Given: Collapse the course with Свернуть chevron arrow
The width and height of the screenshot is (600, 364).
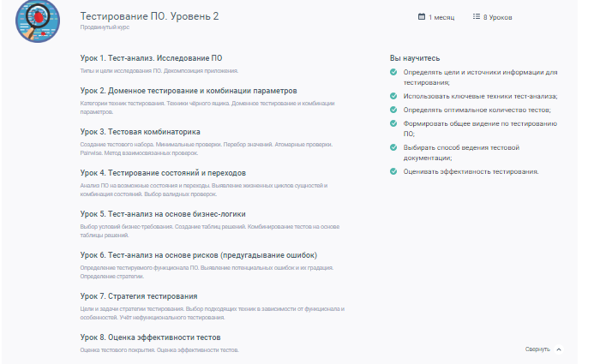Looking at the screenshot, I should (559, 349).
